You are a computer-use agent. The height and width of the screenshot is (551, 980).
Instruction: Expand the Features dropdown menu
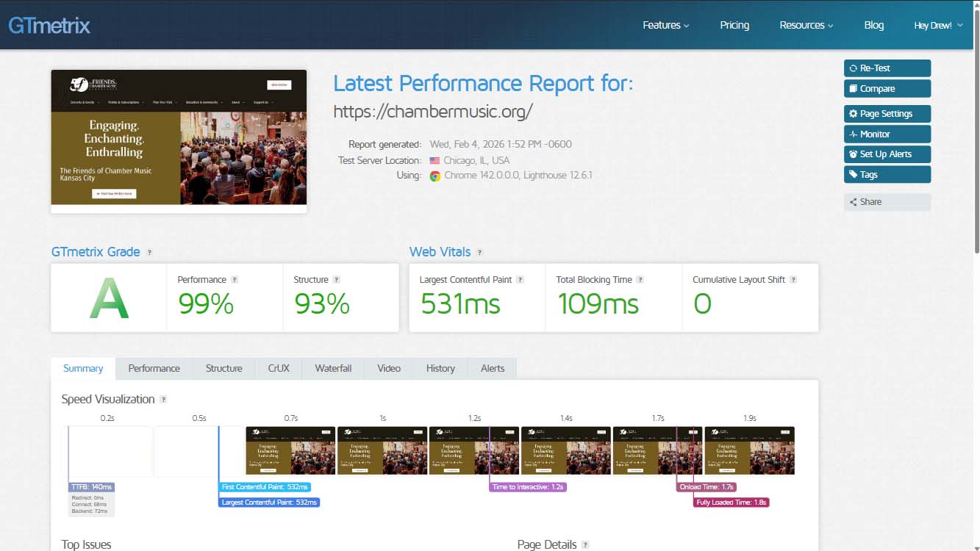coord(665,25)
